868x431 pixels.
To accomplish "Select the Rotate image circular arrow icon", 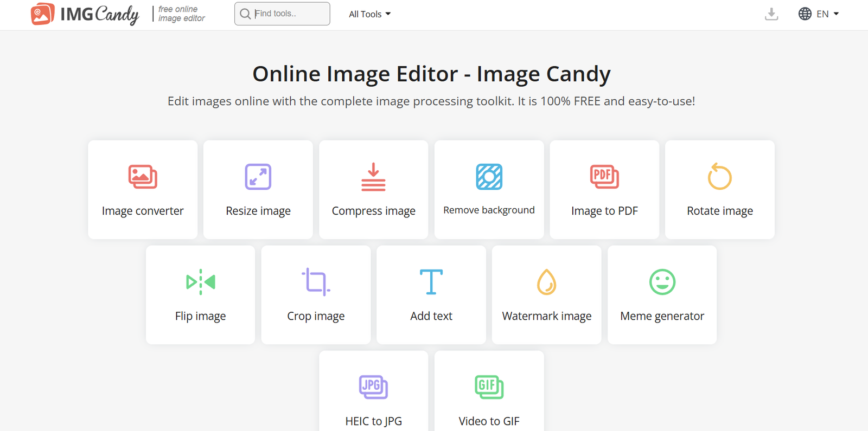I will tap(719, 177).
